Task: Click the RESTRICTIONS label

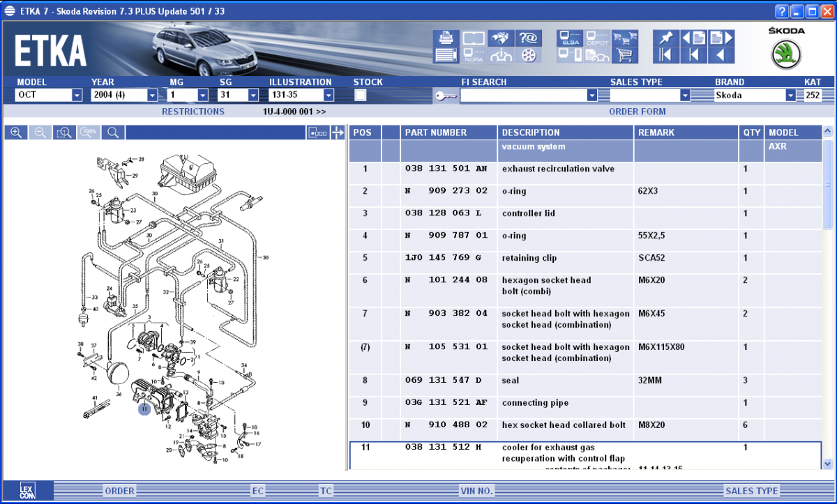Action: 193,112
